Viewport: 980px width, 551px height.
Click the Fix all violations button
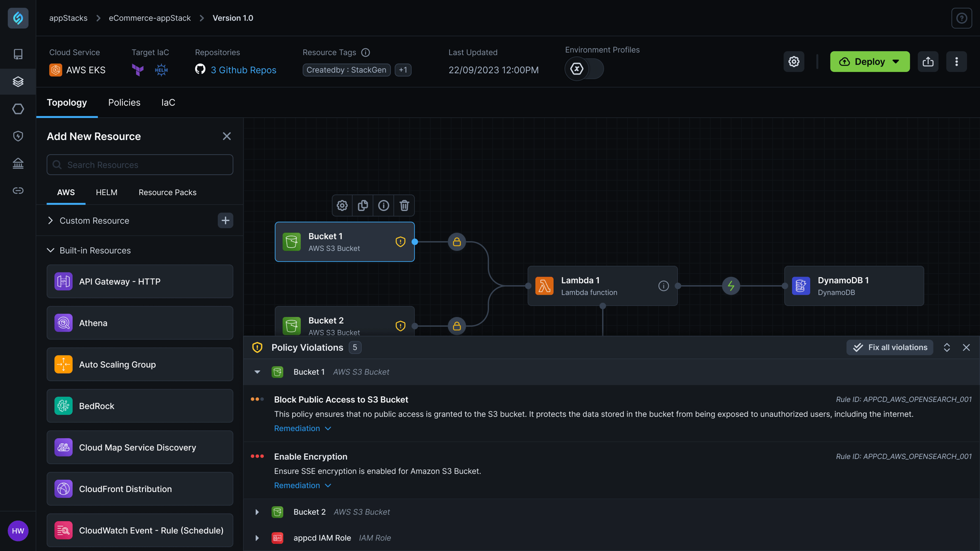[x=889, y=347]
